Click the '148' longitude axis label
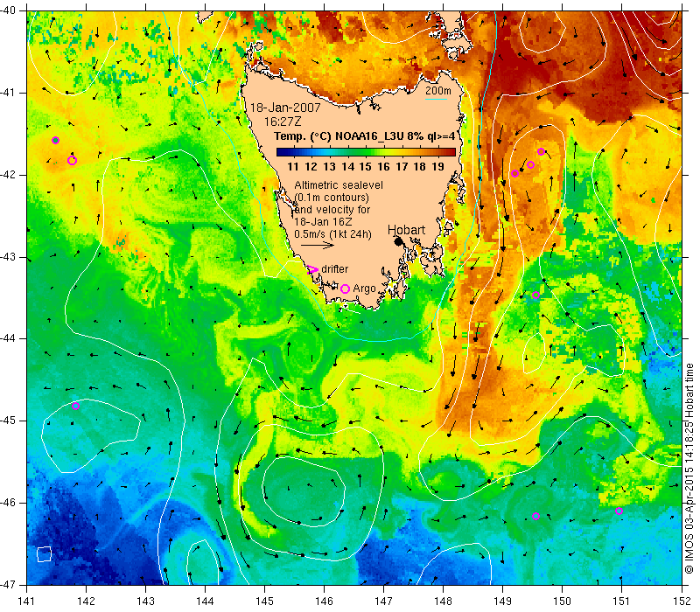Viewport: 700px width, 612px height. [x=444, y=601]
